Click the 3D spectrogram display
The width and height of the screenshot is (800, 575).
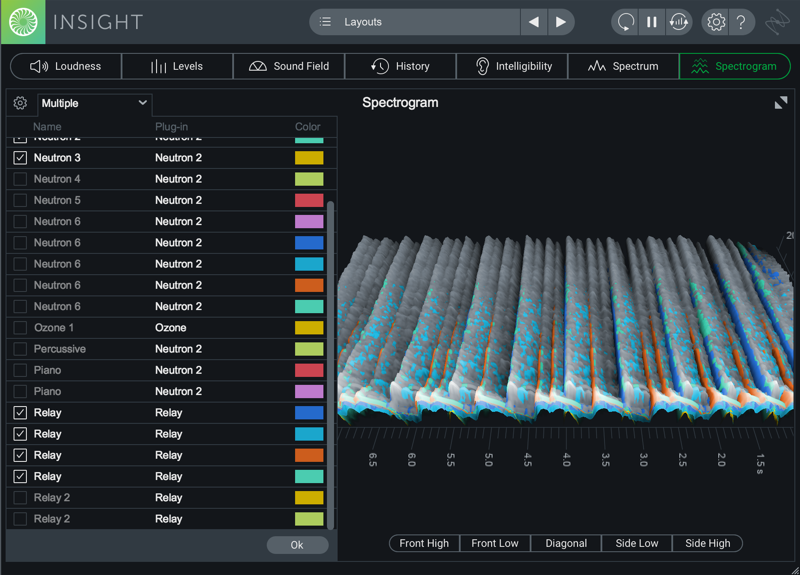tap(565, 329)
